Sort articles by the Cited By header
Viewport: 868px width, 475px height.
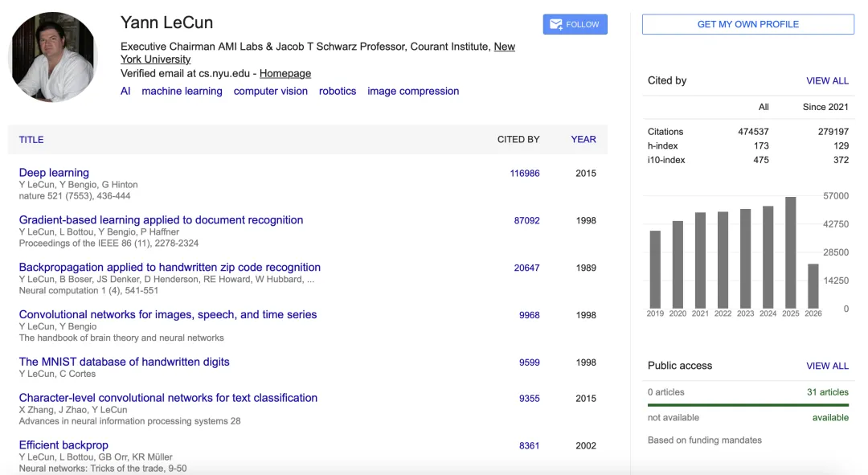coord(518,140)
